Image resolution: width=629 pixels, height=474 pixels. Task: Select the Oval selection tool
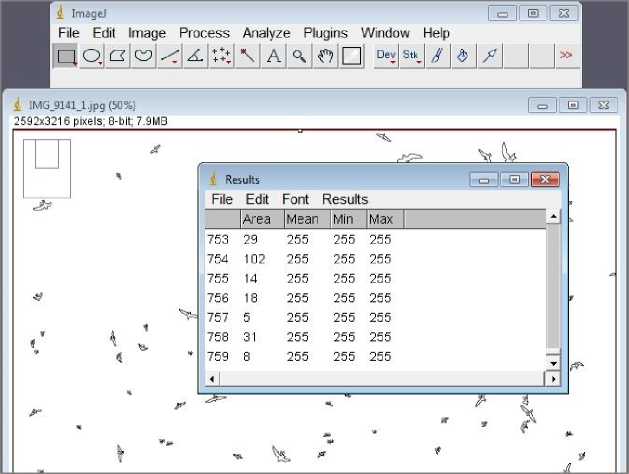(92, 56)
